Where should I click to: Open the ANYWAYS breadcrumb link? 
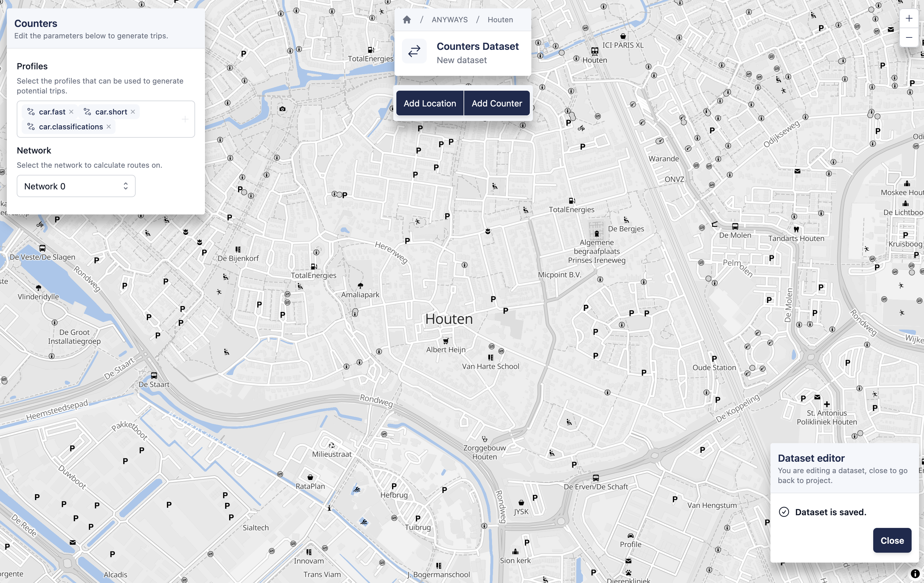(449, 19)
